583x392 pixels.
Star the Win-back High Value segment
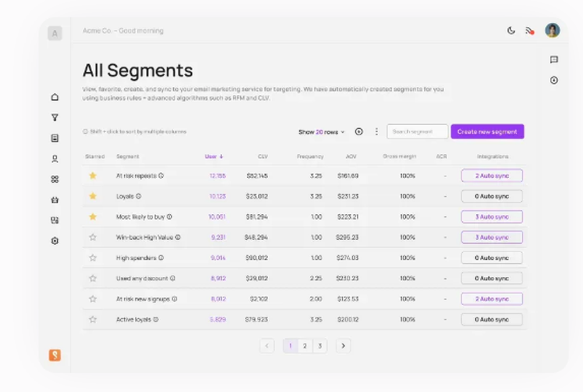93,237
